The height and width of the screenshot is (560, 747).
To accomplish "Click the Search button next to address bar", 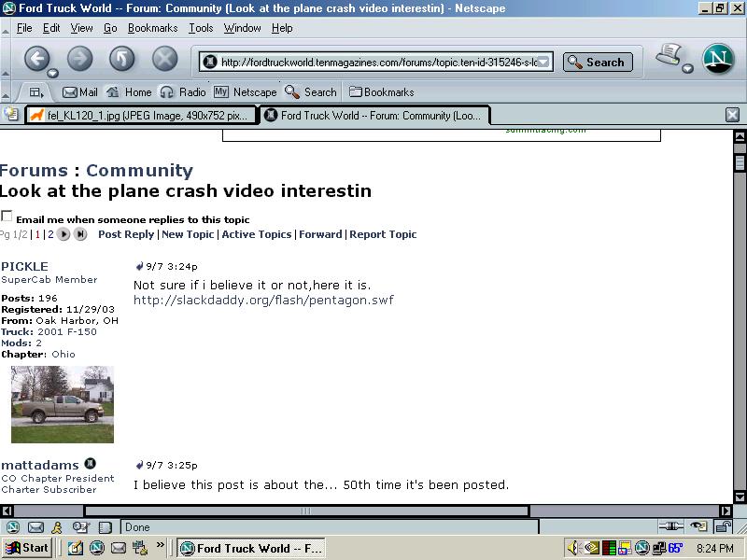I will click(598, 62).
